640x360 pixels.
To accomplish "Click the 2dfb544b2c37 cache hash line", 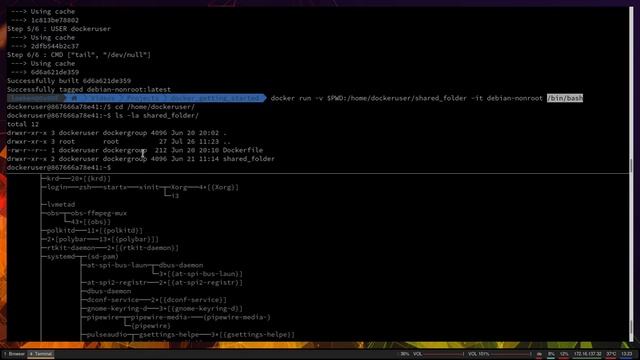I will pos(45,46).
